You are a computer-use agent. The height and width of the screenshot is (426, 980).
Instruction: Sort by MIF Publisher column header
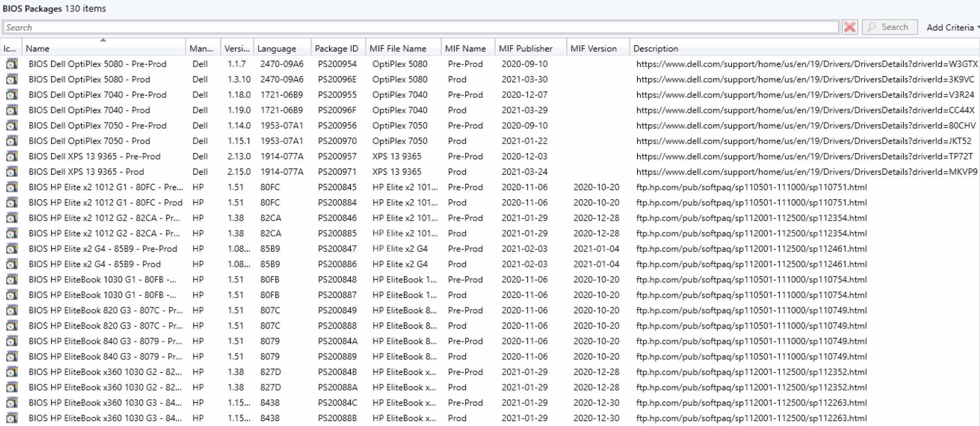tap(525, 49)
